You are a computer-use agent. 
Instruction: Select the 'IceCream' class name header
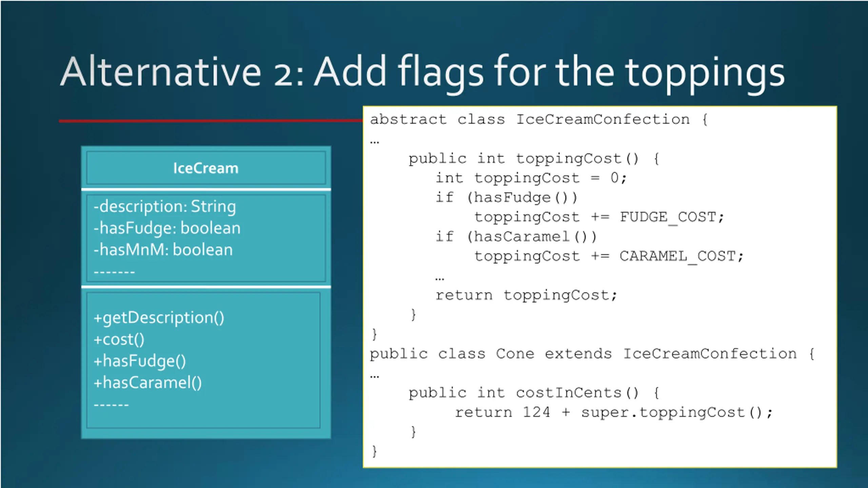pyautogui.click(x=206, y=168)
